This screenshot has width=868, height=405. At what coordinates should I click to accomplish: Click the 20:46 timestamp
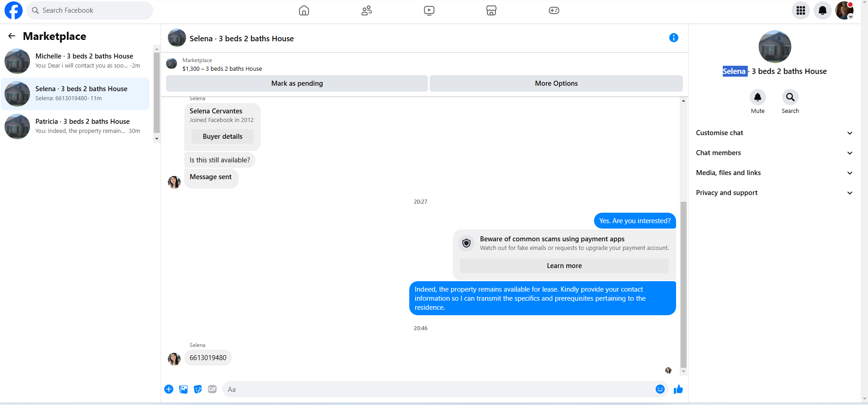pos(421,328)
